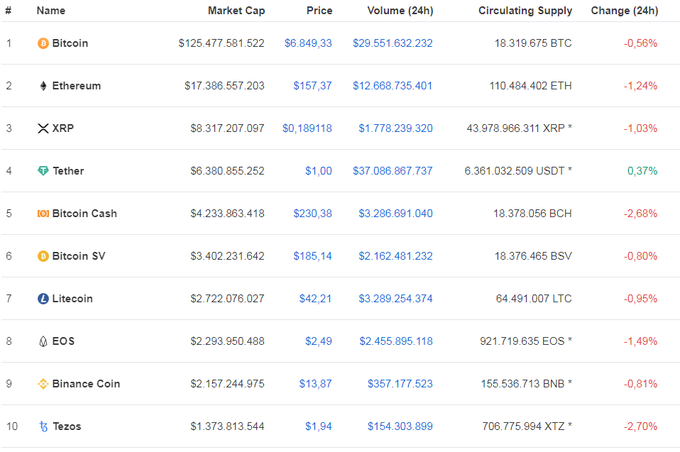
Task: Click Tether volume $37.086.867.737
Action: tap(392, 171)
